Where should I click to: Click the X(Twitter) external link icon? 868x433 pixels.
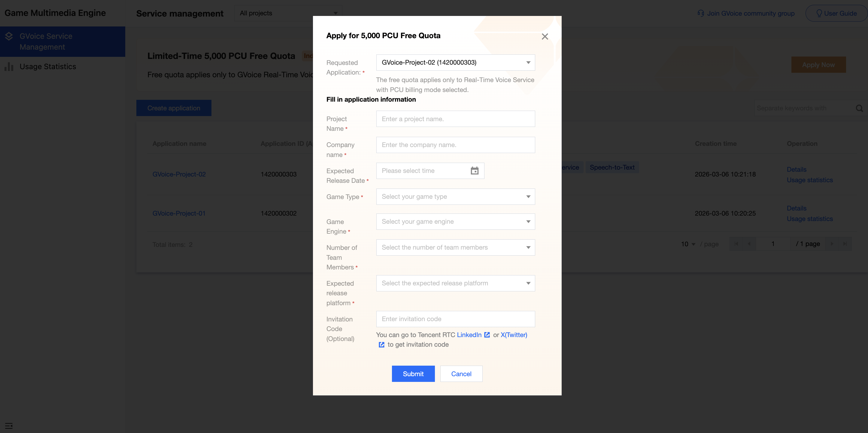381,344
